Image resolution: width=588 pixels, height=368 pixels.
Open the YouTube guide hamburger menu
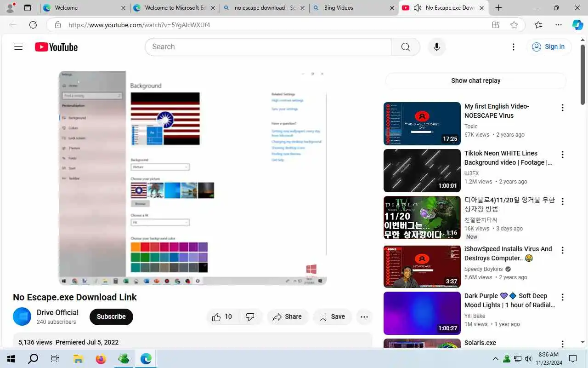click(18, 46)
